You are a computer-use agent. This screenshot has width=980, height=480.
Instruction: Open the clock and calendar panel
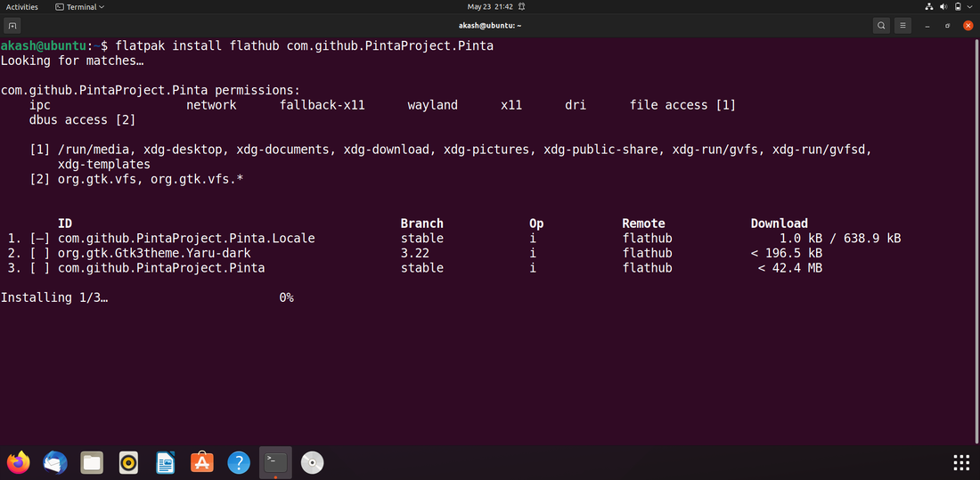(489, 6)
